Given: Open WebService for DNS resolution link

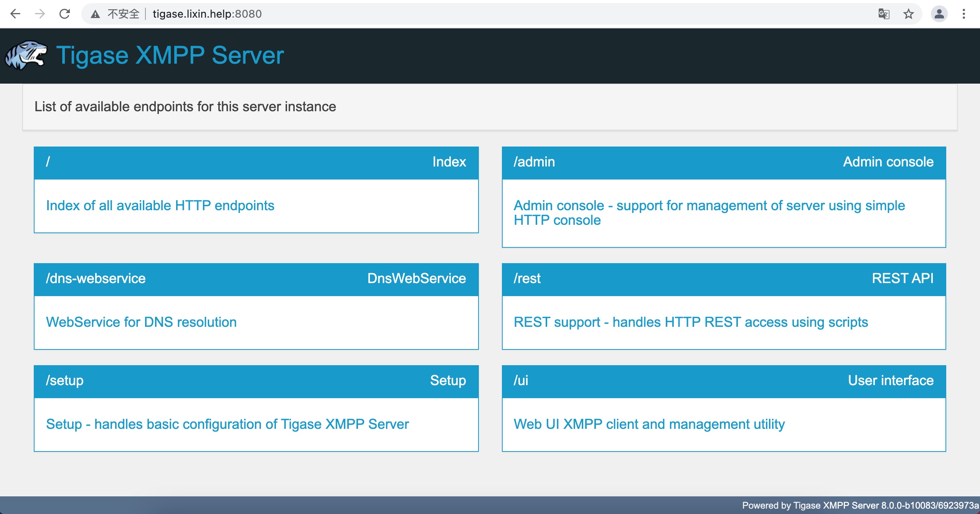Looking at the screenshot, I should pyautogui.click(x=141, y=322).
